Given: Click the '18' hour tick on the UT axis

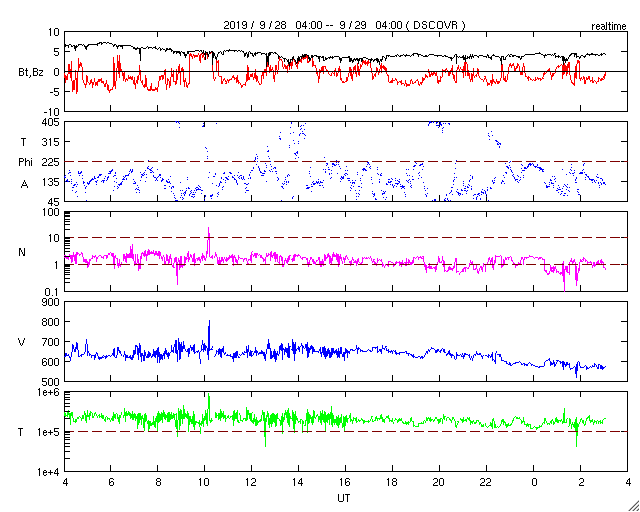Looking at the screenshot, I should pos(392,483).
